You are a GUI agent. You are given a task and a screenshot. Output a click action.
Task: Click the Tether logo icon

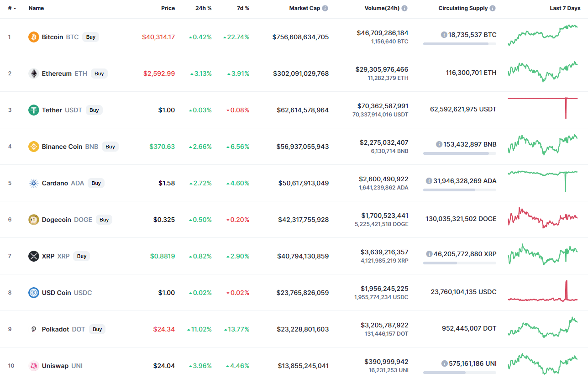[34, 110]
